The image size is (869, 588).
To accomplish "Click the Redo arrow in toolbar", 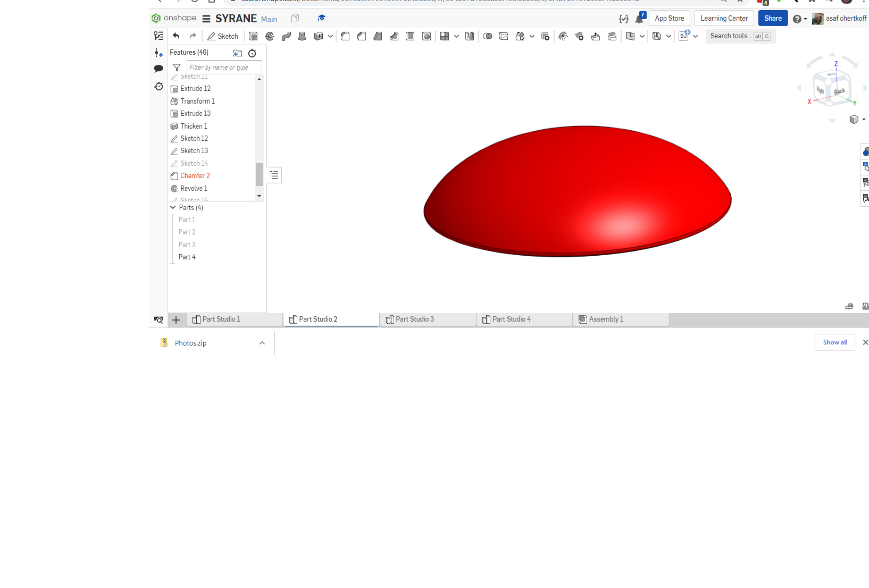I will 193,36.
